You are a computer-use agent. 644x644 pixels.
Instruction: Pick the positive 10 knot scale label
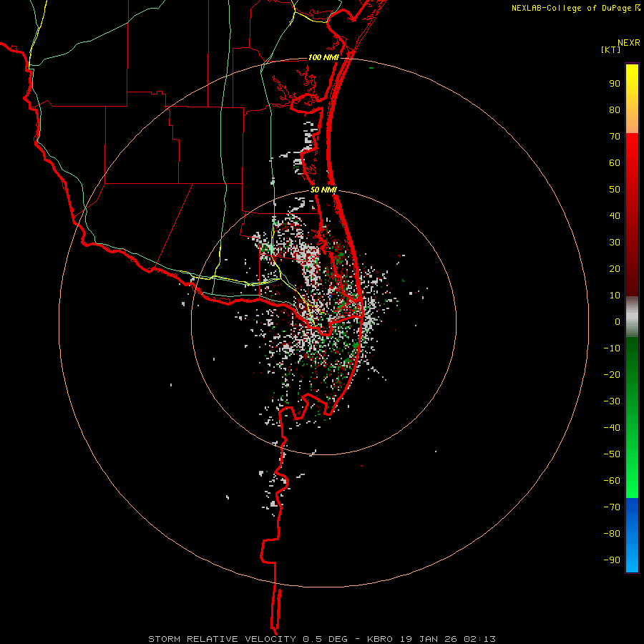(x=615, y=296)
